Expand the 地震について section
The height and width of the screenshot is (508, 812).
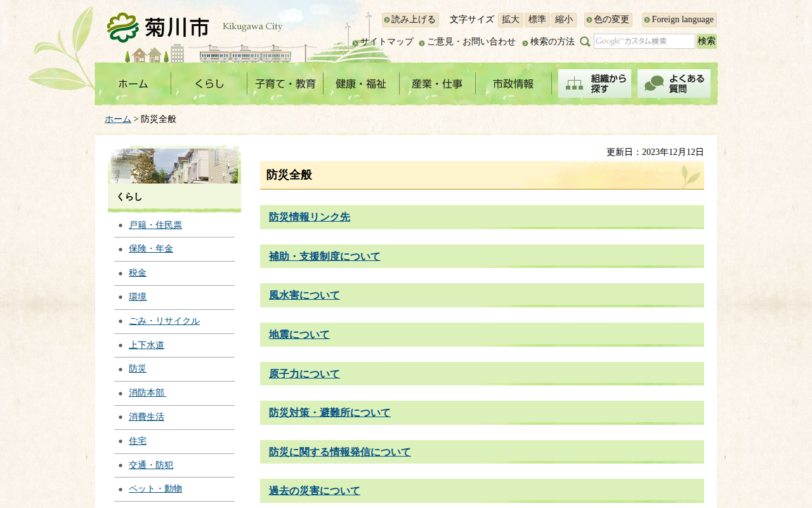299,335
